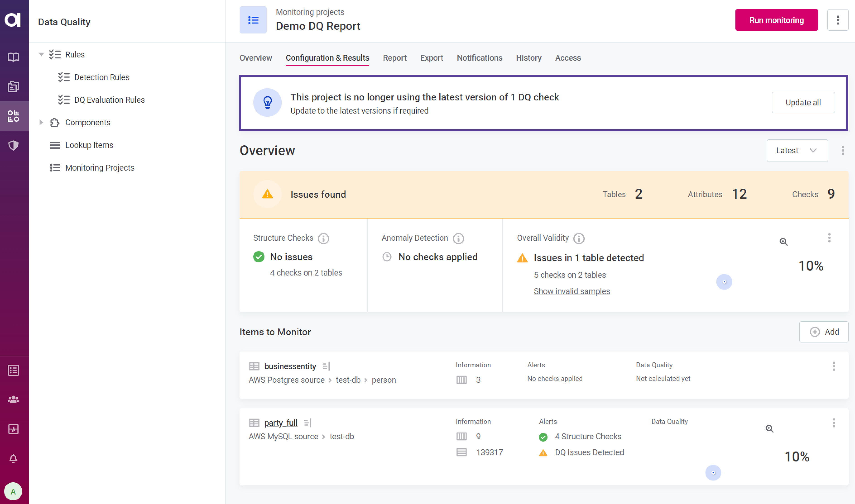The height and width of the screenshot is (504, 855).
Task: Click the Tables count 2
Action: pyautogui.click(x=639, y=194)
